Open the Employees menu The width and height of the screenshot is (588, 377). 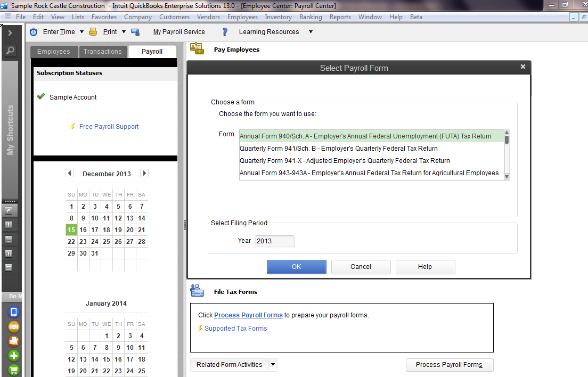click(x=242, y=17)
